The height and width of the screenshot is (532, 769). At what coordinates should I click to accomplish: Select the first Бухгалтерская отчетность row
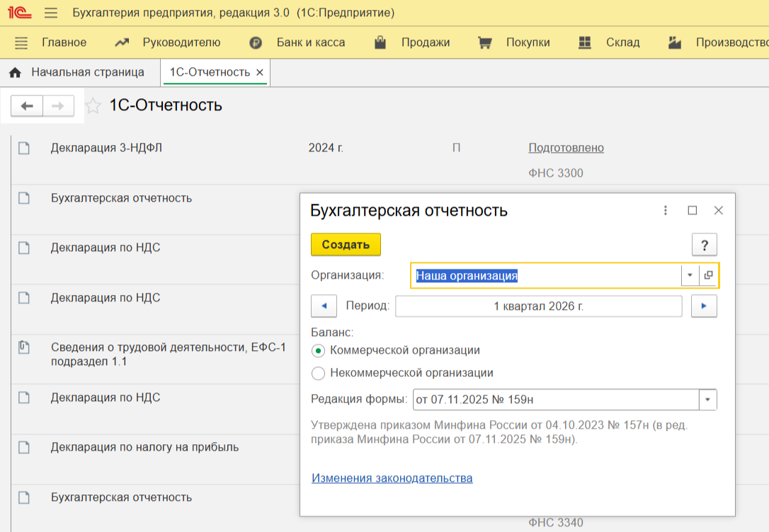coord(156,210)
